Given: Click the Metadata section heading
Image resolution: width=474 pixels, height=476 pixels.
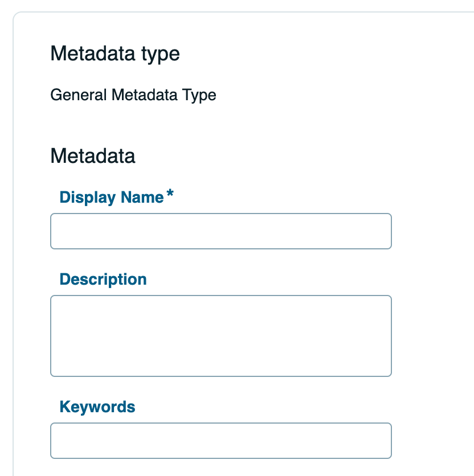Looking at the screenshot, I should [x=93, y=156].
